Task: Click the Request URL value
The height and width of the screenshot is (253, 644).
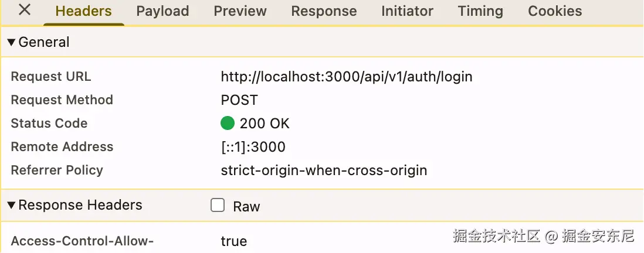Action: 346,77
